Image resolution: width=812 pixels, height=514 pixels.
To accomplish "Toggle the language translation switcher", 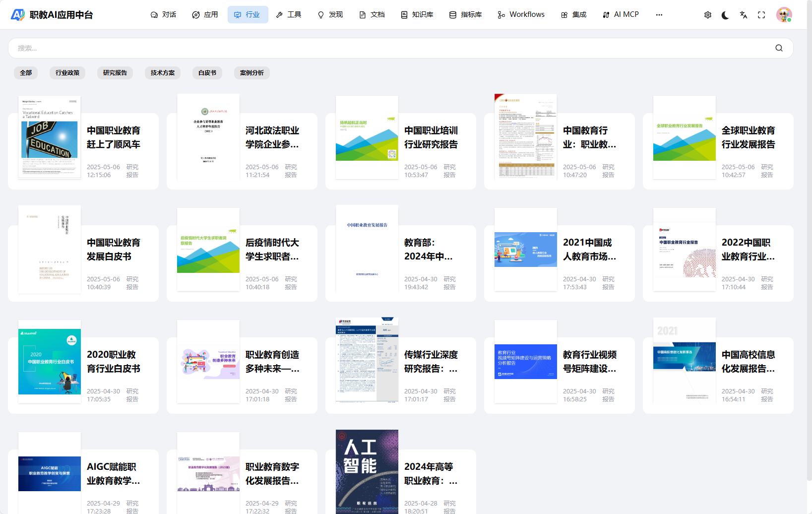I will (x=743, y=15).
